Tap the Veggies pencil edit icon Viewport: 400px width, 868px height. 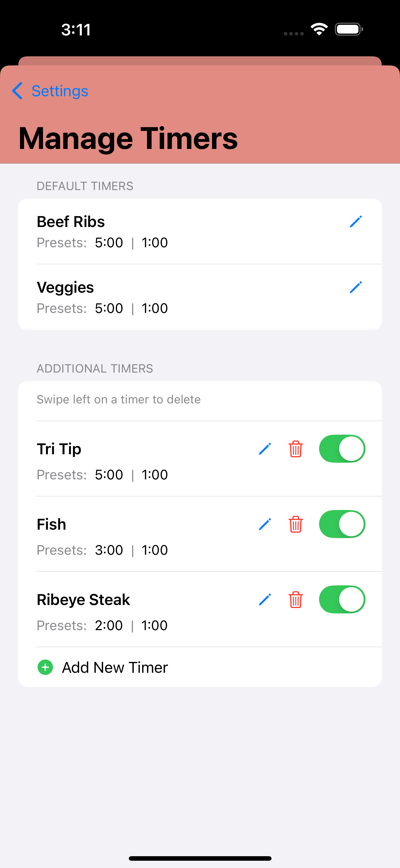click(x=355, y=288)
